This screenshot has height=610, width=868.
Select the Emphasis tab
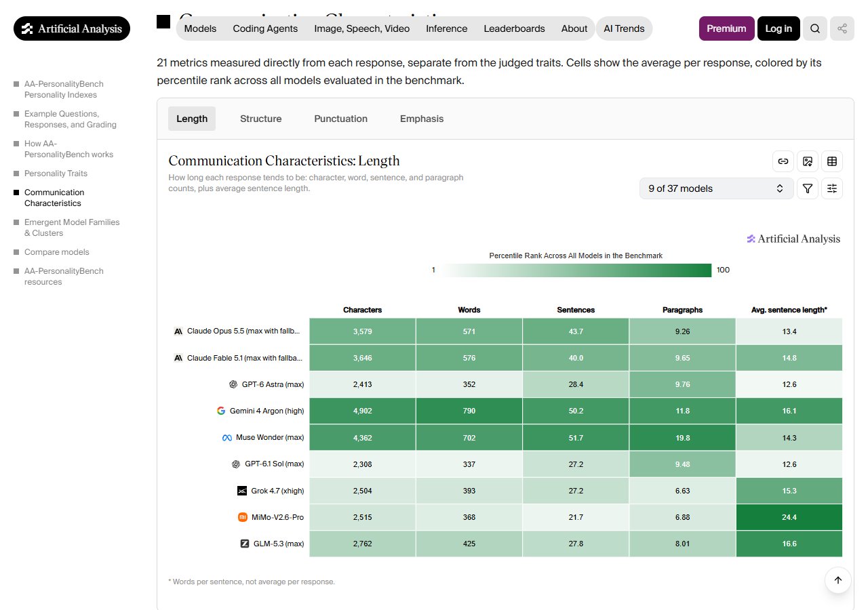point(422,119)
